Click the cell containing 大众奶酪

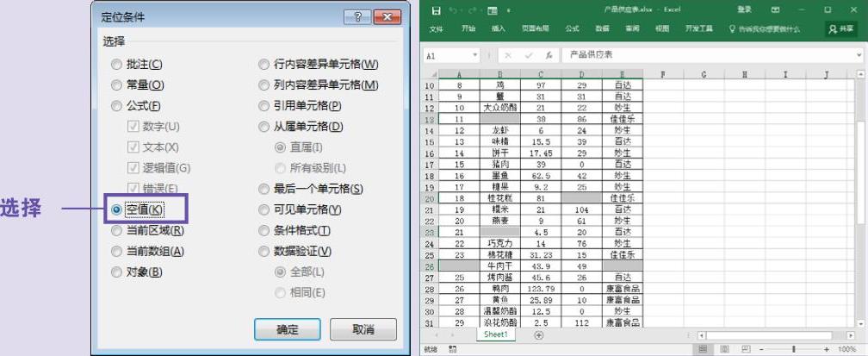click(x=499, y=108)
